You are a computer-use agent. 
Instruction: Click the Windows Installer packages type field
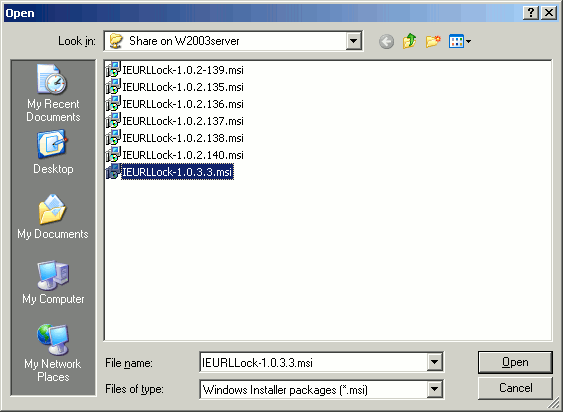313,389
